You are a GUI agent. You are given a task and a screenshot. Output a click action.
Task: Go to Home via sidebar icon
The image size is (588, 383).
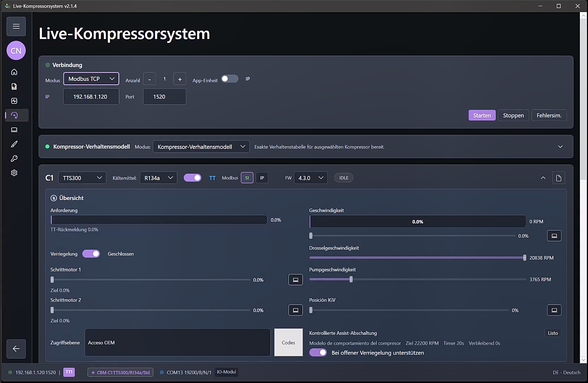point(14,72)
